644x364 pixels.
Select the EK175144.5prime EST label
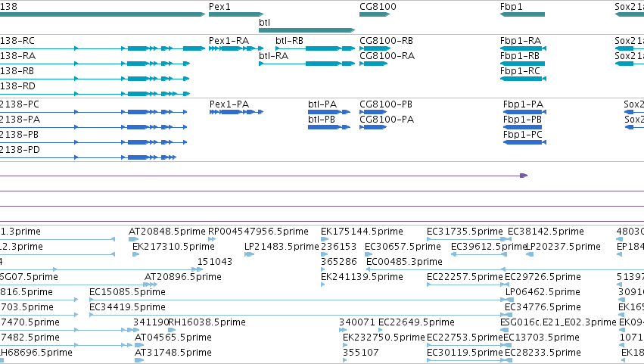click(x=362, y=232)
